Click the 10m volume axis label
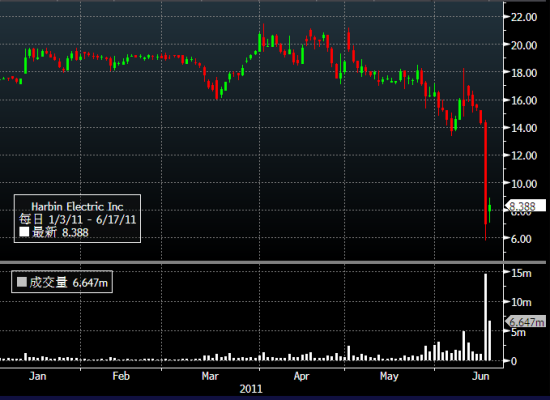Screen dimensions: 550x400 [521, 302]
